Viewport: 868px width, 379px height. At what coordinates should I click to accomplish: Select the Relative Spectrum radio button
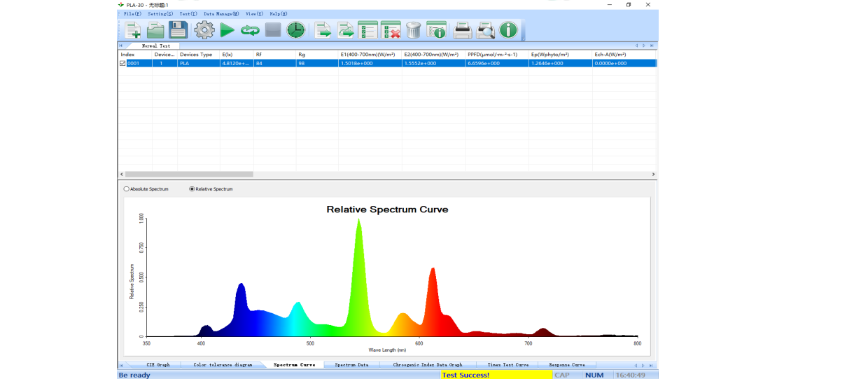(x=192, y=189)
